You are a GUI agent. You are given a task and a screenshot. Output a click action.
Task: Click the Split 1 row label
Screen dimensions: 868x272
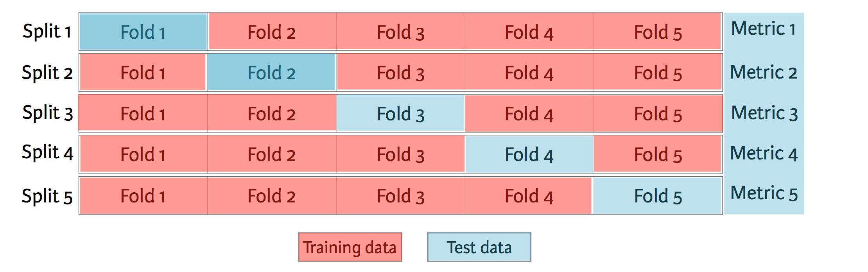point(47,31)
